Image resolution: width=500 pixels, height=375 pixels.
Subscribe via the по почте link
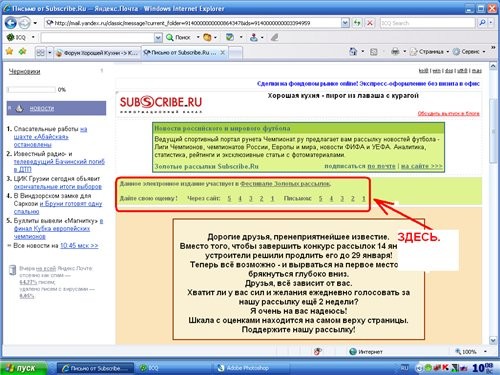381,166
